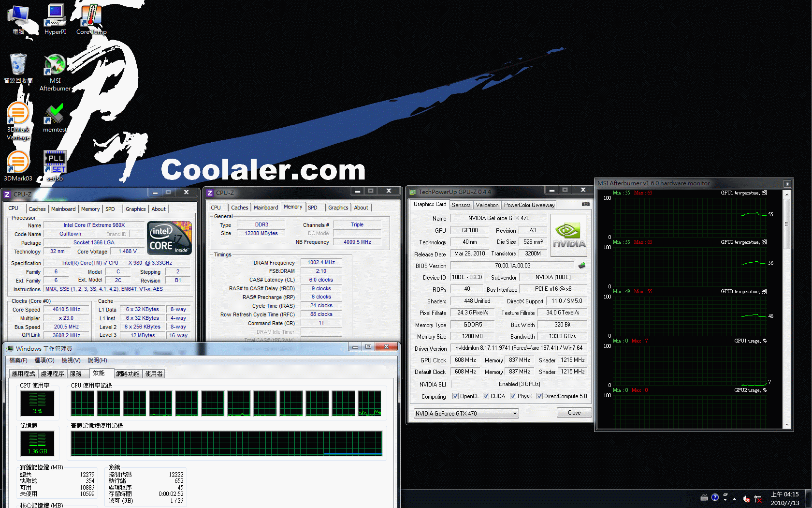
Task: Open the PowerColor Giveaway tab
Action: [x=529, y=205]
